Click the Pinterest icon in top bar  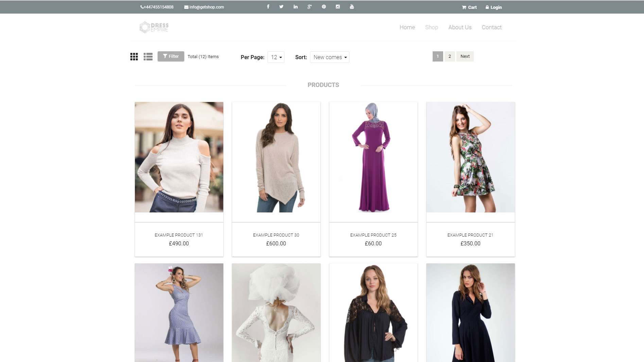pyautogui.click(x=324, y=7)
